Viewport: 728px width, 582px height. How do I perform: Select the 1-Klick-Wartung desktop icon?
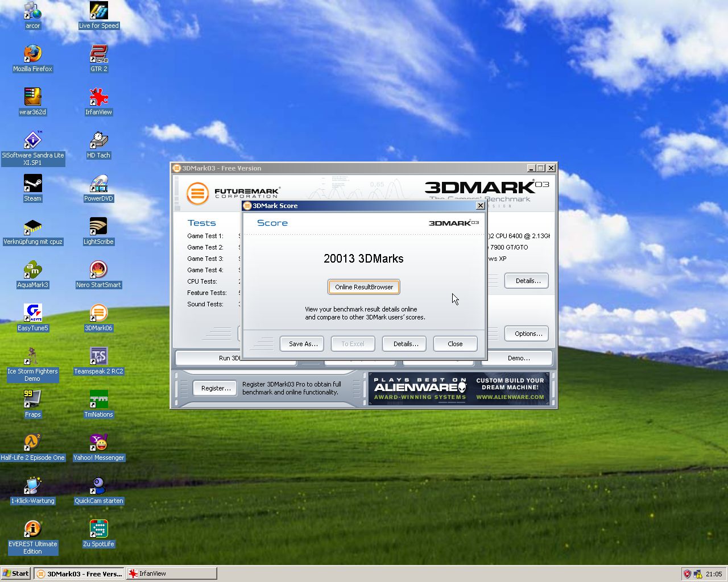click(x=32, y=490)
